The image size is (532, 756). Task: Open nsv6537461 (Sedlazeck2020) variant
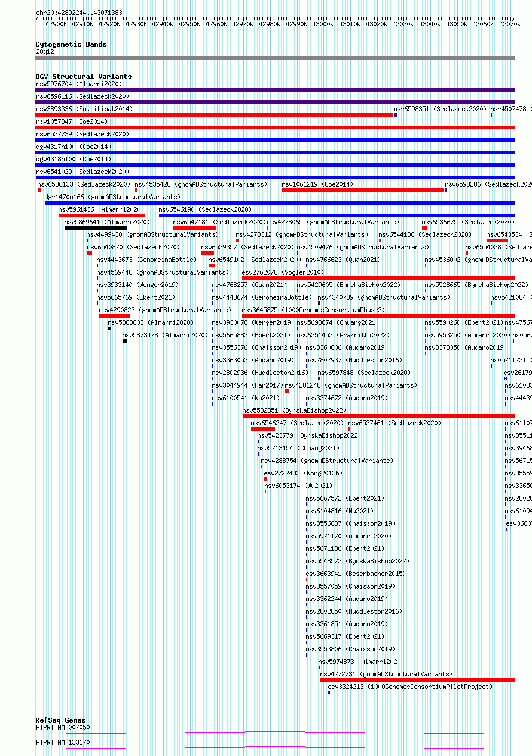[x=395, y=423]
